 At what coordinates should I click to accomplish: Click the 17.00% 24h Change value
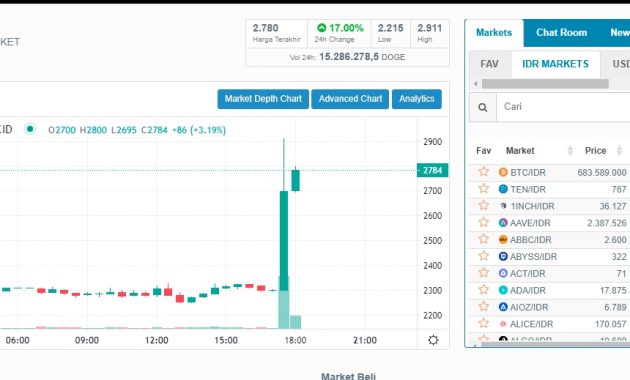346,28
